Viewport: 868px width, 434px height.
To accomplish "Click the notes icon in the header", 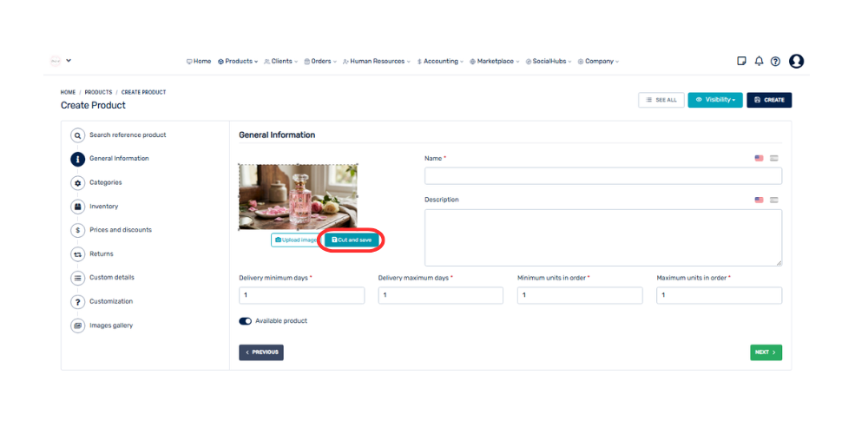I will tap(741, 62).
